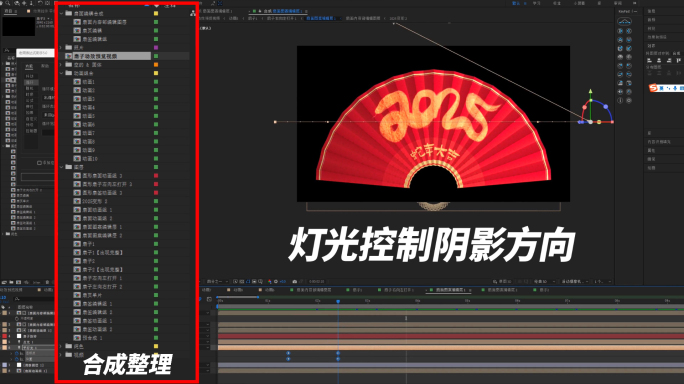Open the 绘画 panel on the right
Viewport: 684px width, 384px height.
[651, 168]
